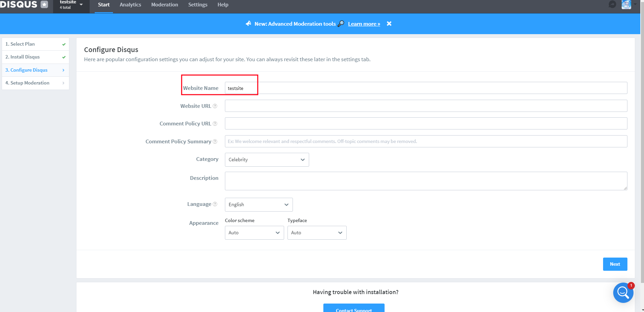Go to step 2 Install Disqus
The width and height of the screenshot is (644, 312).
click(x=36, y=57)
